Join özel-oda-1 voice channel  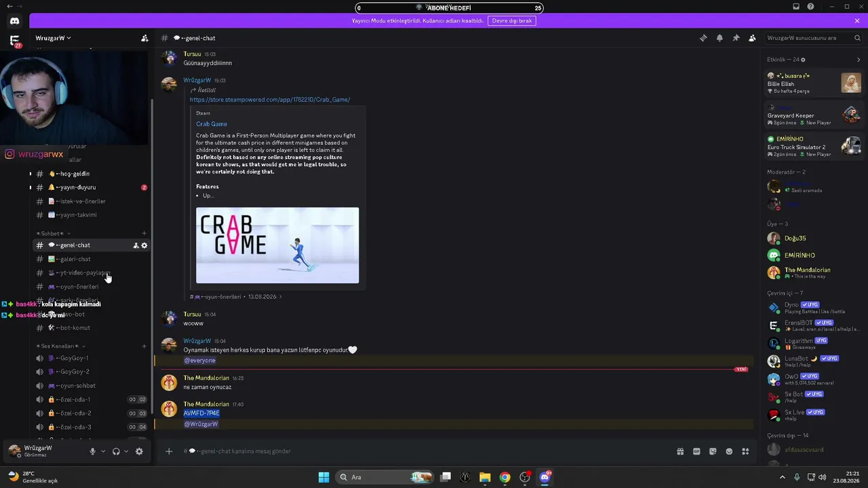(91, 399)
